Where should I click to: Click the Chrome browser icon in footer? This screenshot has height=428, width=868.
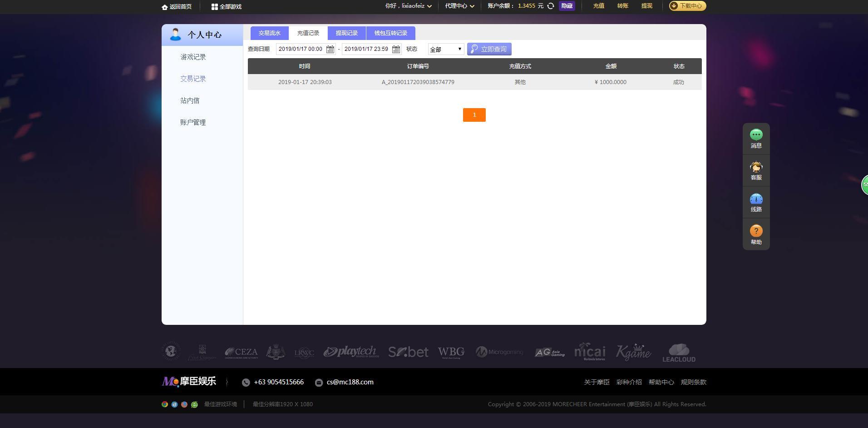(x=165, y=404)
